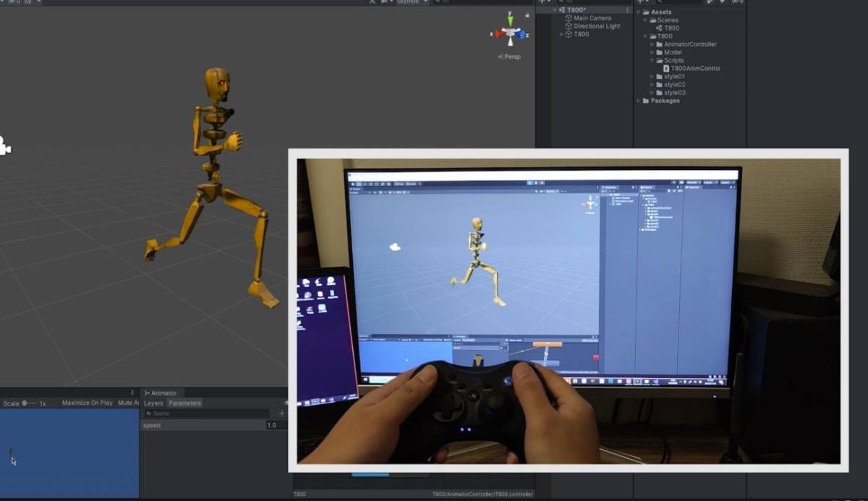Click the red X axis cone on the gizmo
The width and height of the screenshot is (868, 501).
pos(497,34)
